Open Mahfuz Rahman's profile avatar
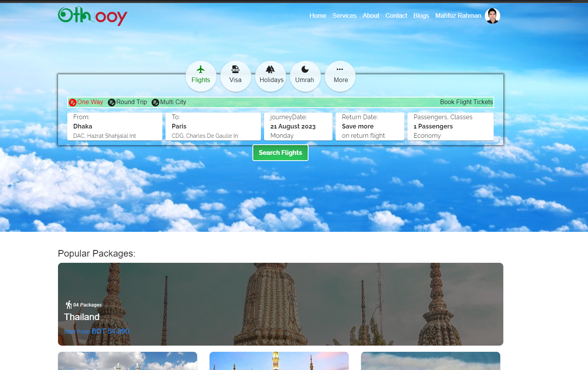The width and height of the screenshot is (588, 370). coord(492,16)
